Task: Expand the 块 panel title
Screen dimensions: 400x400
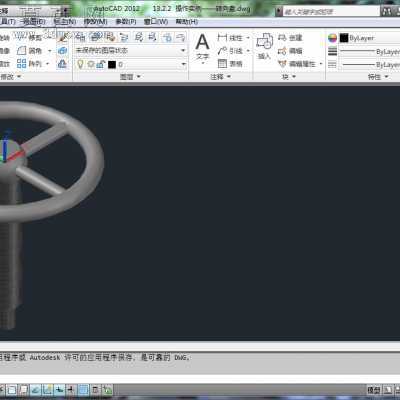Action: [x=289, y=77]
